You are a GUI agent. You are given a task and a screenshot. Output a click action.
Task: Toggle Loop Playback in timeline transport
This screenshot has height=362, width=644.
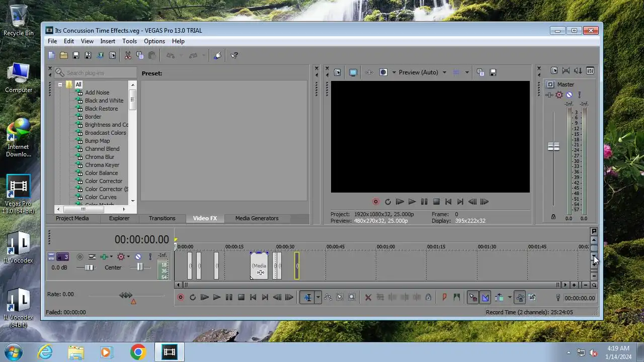pyautogui.click(x=193, y=298)
